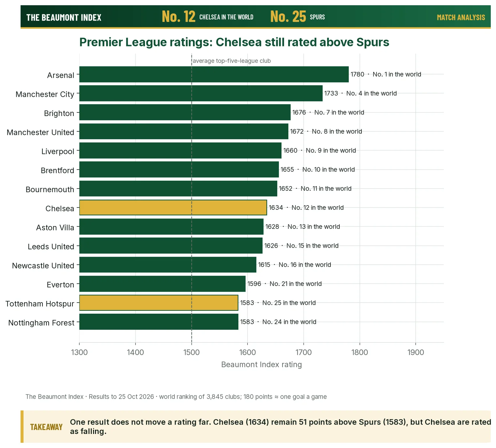Click '1733 · No. 4 in the world'
496x448 pixels.
pyautogui.click(x=360, y=93)
